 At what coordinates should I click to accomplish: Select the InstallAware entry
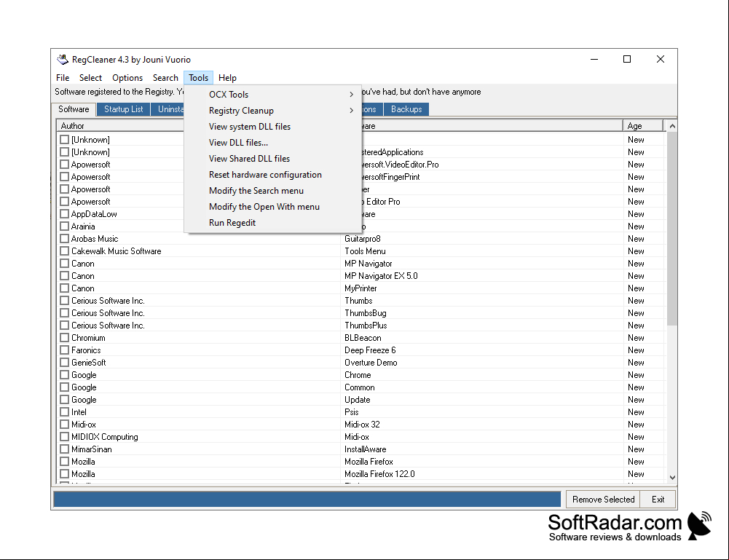[x=365, y=449]
